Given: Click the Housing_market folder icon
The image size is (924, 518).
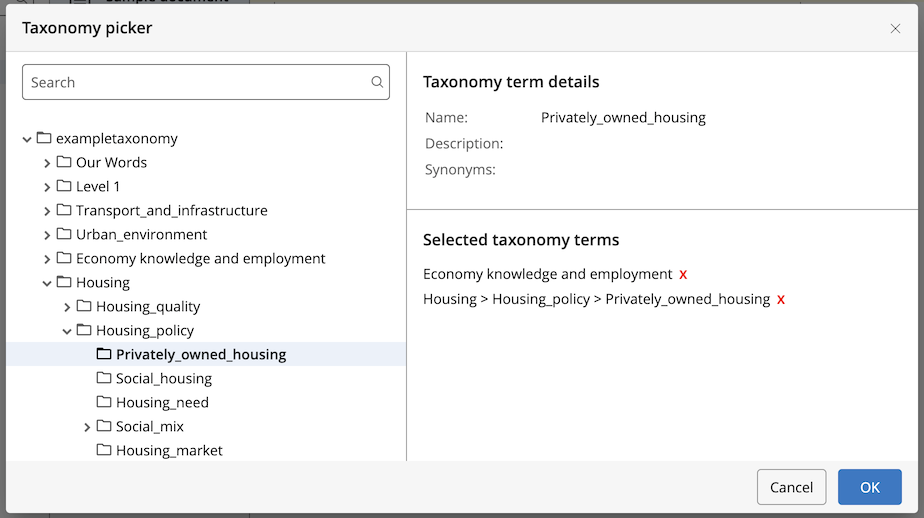Looking at the screenshot, I should [104, 450].
